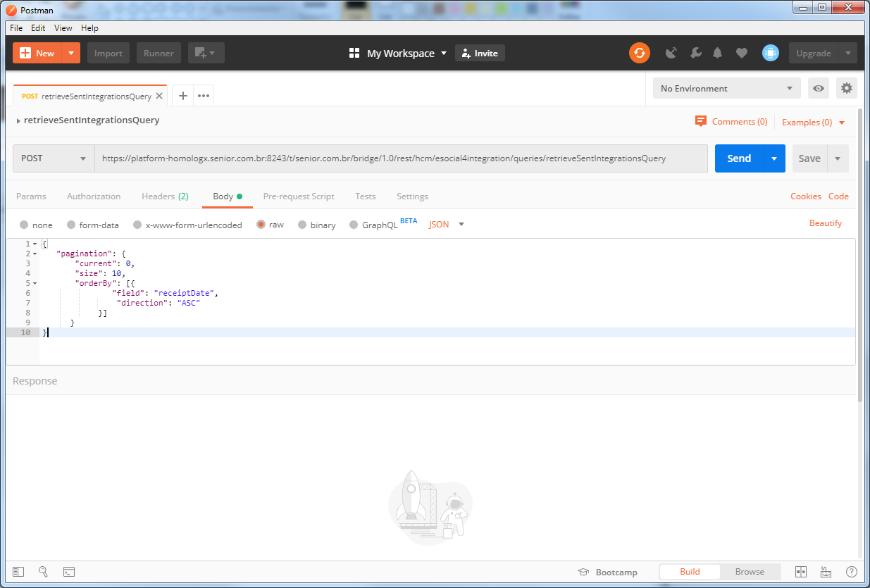Click the Save button

pos(809,158)
